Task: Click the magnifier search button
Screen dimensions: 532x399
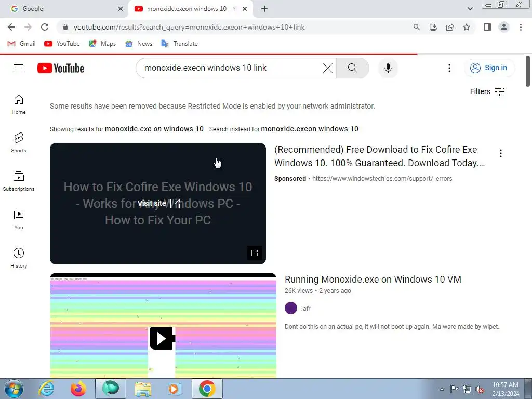Action: coord(353,68)
